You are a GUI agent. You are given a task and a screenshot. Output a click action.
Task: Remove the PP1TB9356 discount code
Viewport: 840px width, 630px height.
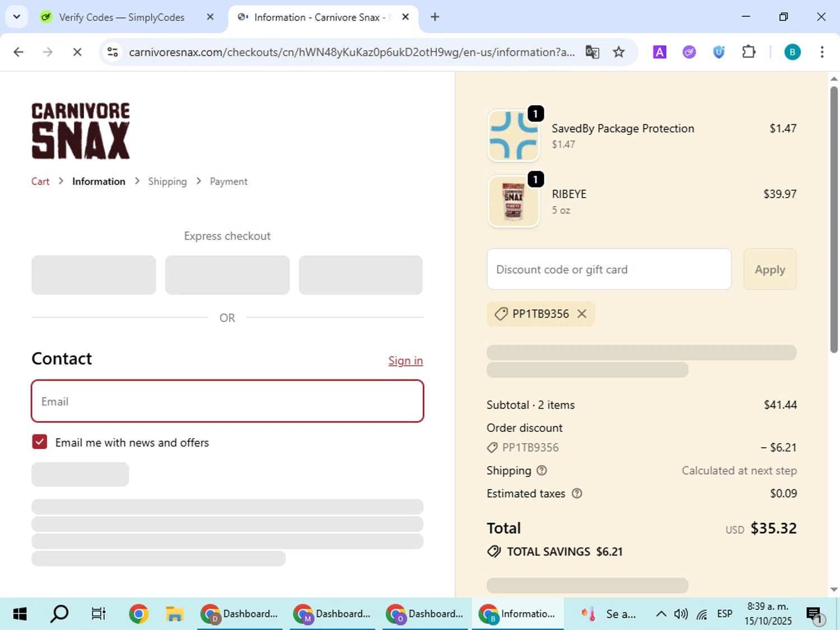[x=582, y=314]
